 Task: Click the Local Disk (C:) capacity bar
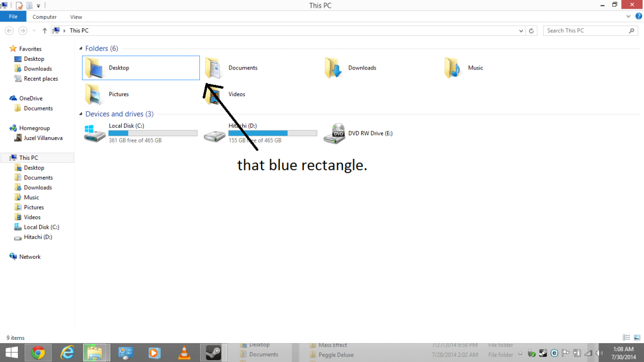(153, 133)
